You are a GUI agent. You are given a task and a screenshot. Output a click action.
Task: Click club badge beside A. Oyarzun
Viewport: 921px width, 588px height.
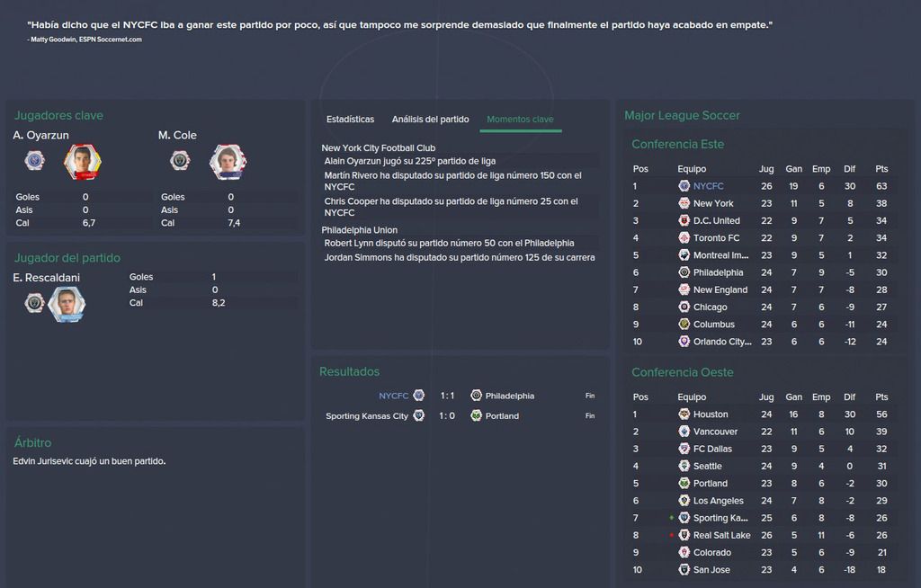[35, 161]
